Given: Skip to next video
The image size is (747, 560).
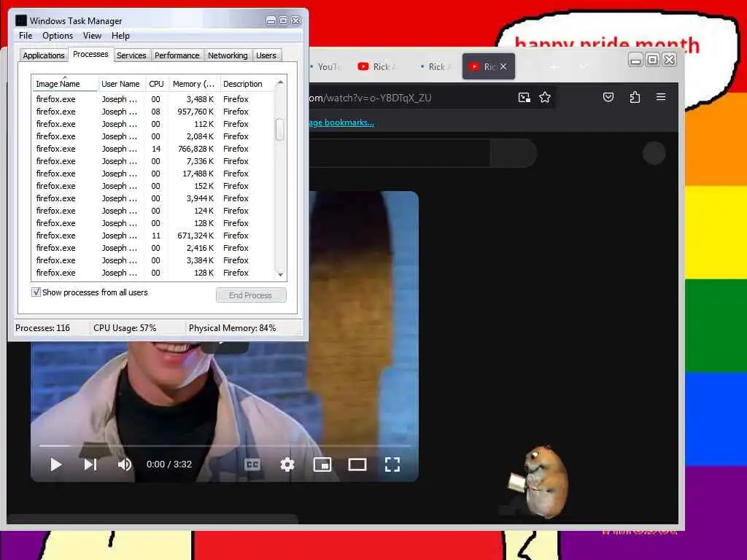Looking at the screenshot, I should (x=90, y=464).
